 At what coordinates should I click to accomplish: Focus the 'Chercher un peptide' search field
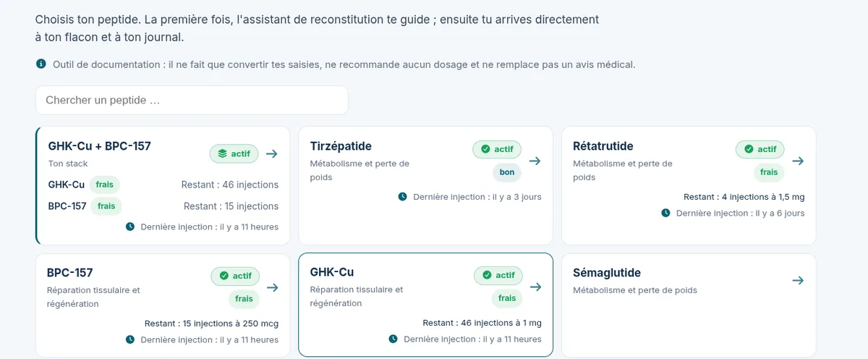pos(192,100)
